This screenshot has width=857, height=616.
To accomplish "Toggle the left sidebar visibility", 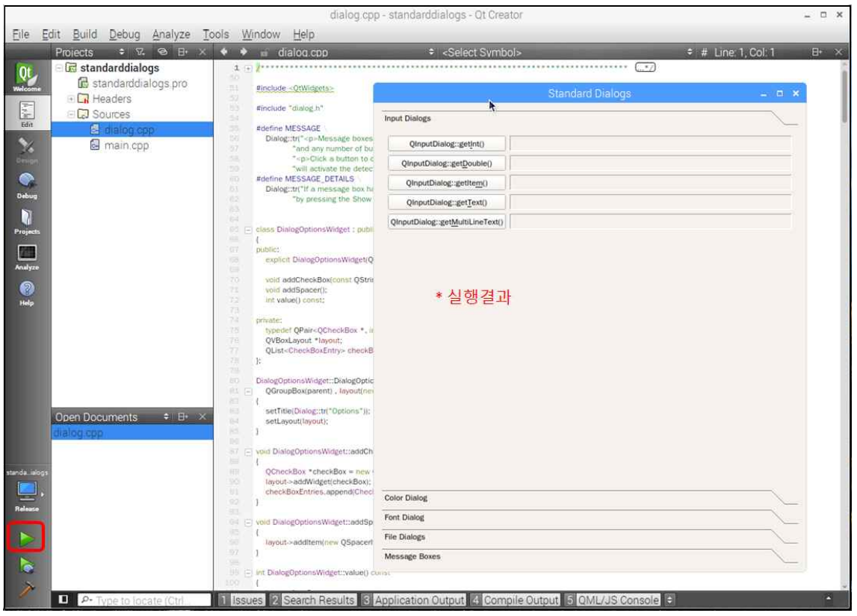I will [64, 600].
